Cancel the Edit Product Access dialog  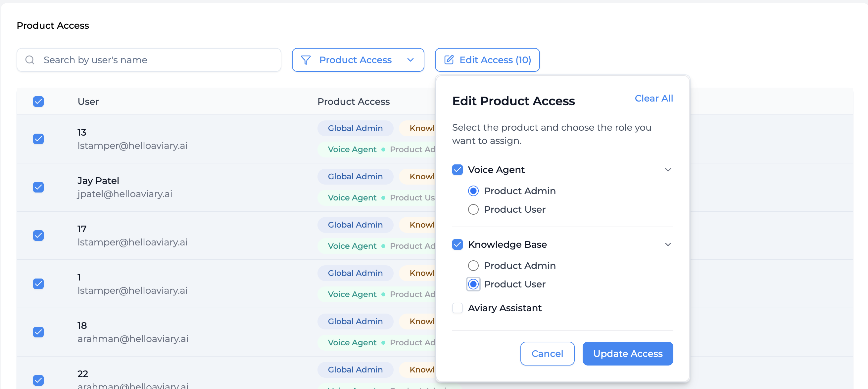547,353
